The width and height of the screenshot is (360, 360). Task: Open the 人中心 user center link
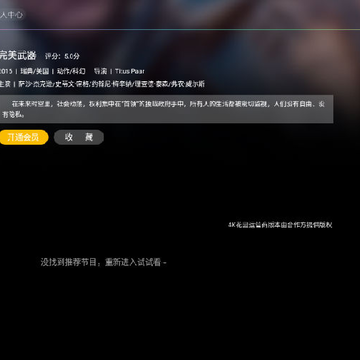click(x=12, y=15)
